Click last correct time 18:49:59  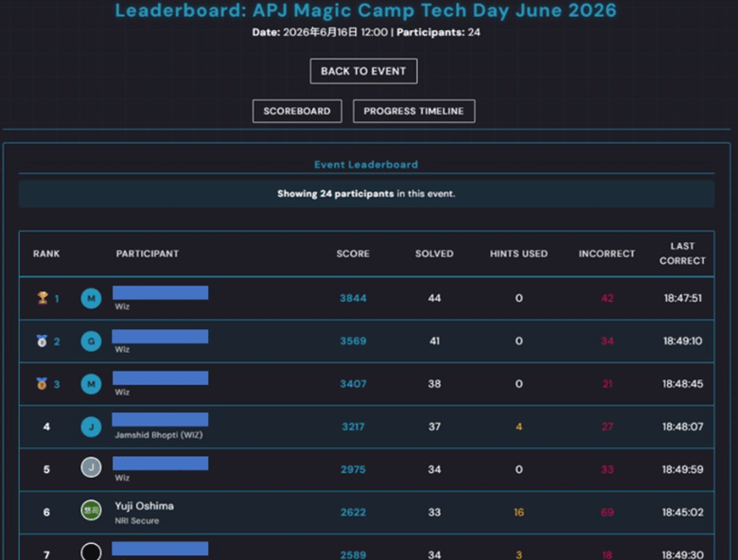[682, 469]
